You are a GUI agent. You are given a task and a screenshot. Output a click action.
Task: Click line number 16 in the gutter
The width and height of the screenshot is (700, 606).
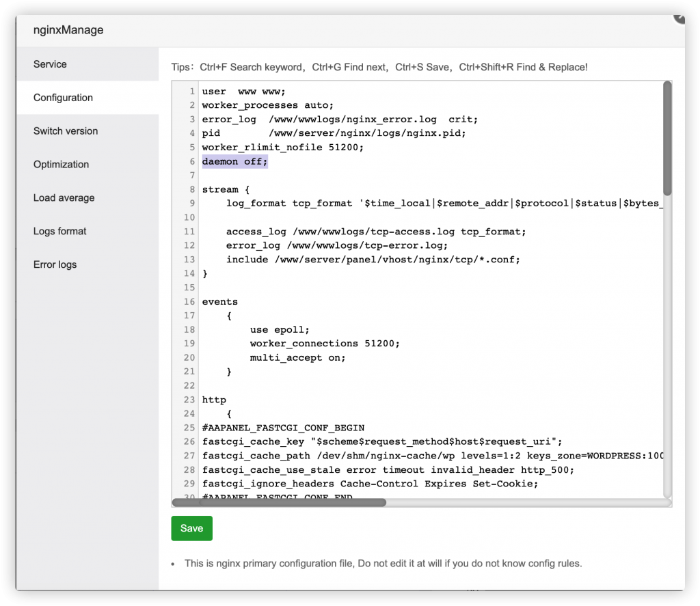[x=189, y=301]
